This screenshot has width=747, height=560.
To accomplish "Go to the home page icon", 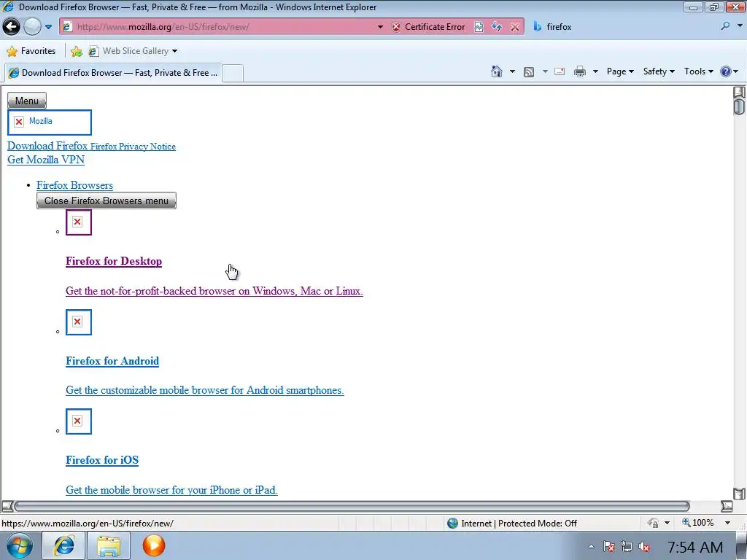I will [x=496, y=71].
